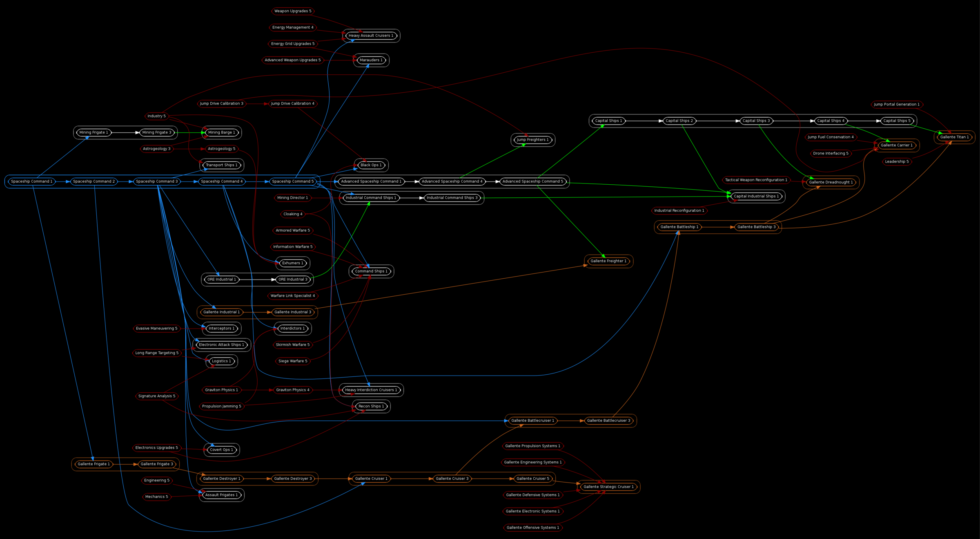This screenshot has width=980, height=539.
Task: Click the Gallente Dreadnought 1 node
Action: coord(830,182)
